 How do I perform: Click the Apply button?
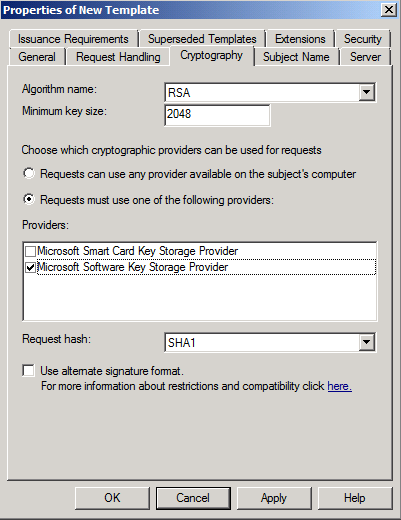274,498
